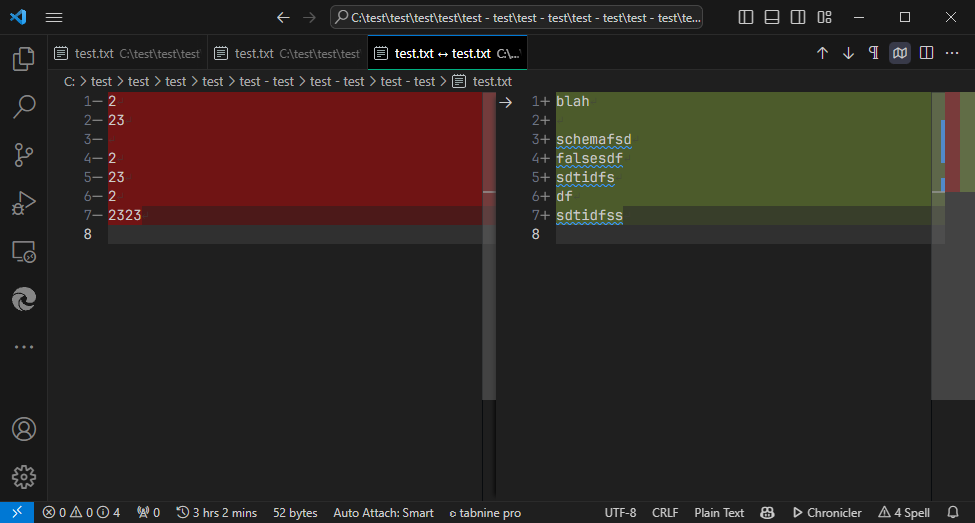Start Chronicler recording

827,512
